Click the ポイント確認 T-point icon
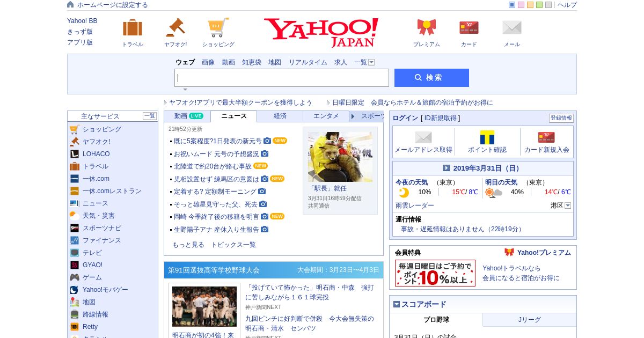This screenshot has height=338, width=644. pyautogui.click(x=487, y=137)
